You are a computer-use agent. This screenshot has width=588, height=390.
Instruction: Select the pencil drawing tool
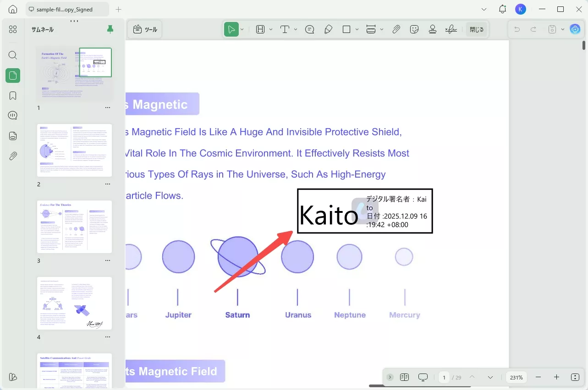tap(328, 29)
